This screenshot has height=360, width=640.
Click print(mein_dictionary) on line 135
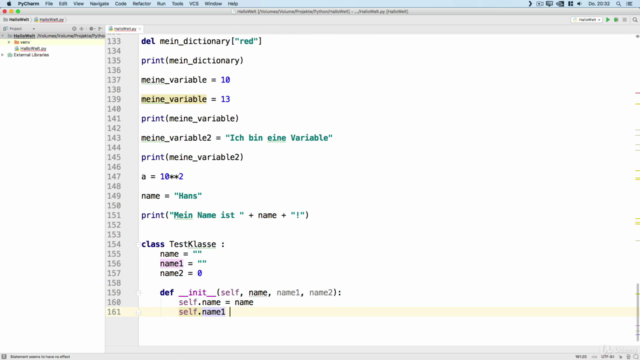[x=192, y=61]
